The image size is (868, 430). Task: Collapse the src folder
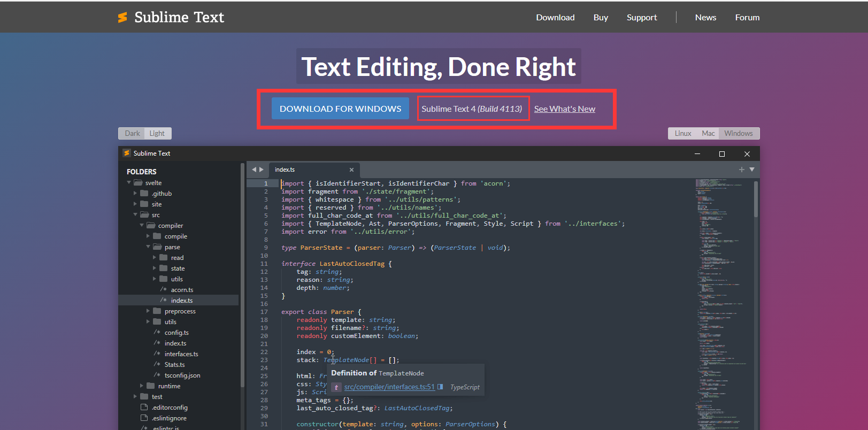tap(135, 215)
